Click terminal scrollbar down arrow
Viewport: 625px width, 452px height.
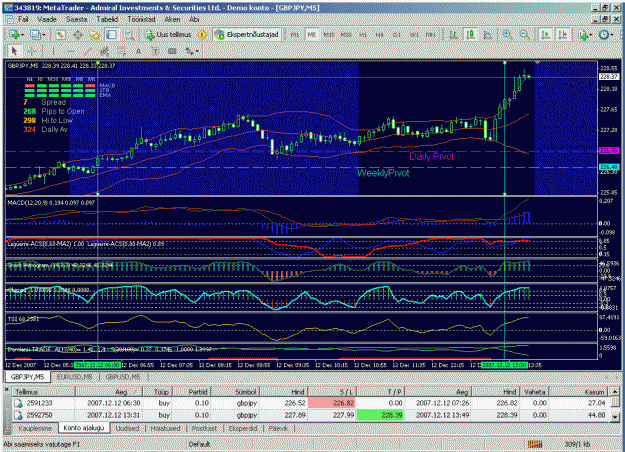(x=615, y=417)
